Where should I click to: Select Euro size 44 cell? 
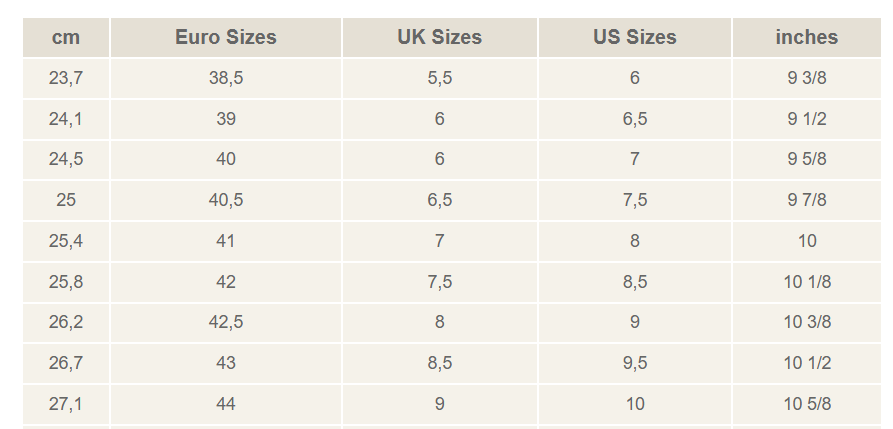click(x=226, y=404)
